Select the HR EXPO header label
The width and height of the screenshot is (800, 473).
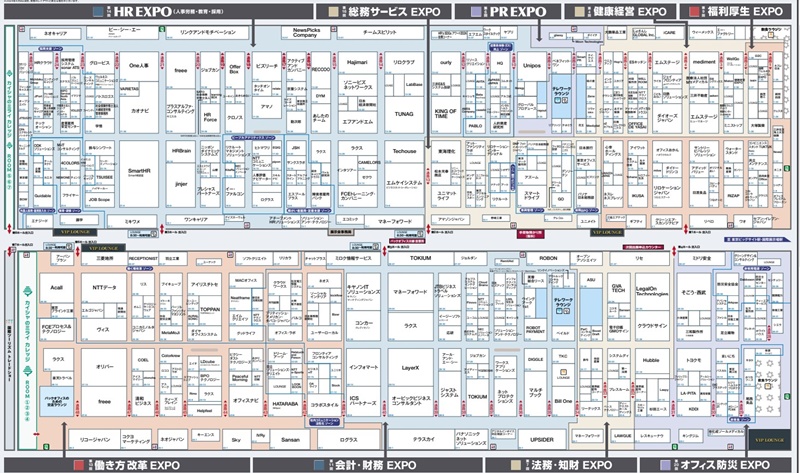coord(143,11)
